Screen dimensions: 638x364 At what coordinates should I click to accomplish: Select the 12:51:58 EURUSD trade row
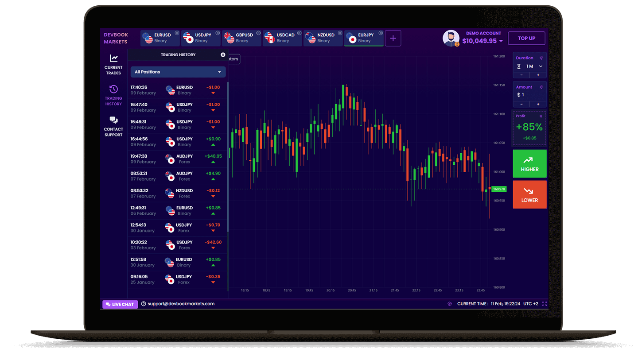click(x=177, y=262)
